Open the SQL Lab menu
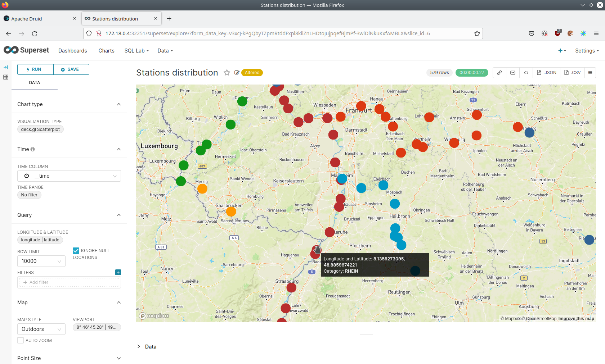The height and width of the screenshot is (364, 605). (136, 51)
